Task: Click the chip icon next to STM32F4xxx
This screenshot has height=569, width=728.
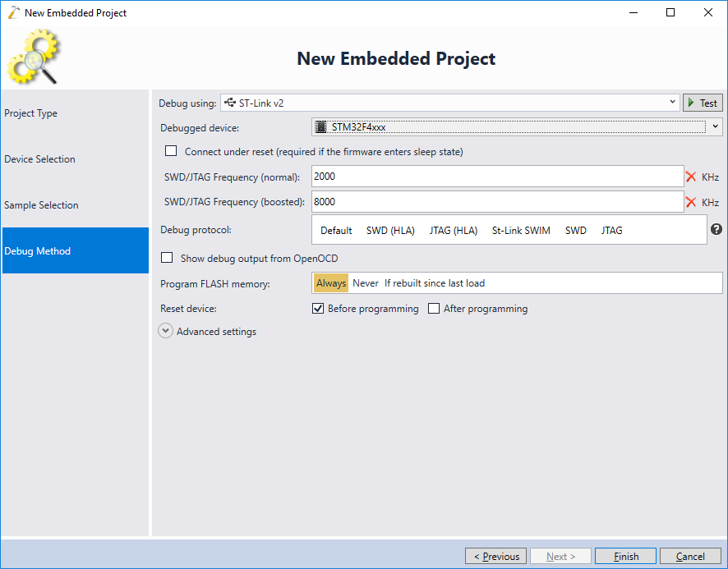Action: pyautogui.click(x=320, y=126)
